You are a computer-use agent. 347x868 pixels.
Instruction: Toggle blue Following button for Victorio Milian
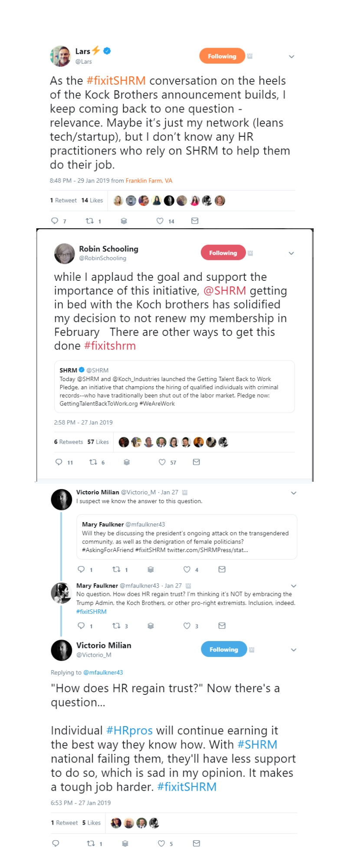pyautogui.click(x=223, y=649)
